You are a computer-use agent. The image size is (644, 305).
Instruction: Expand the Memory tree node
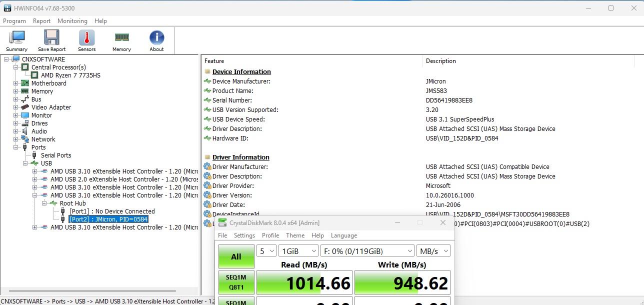point(15,91)
